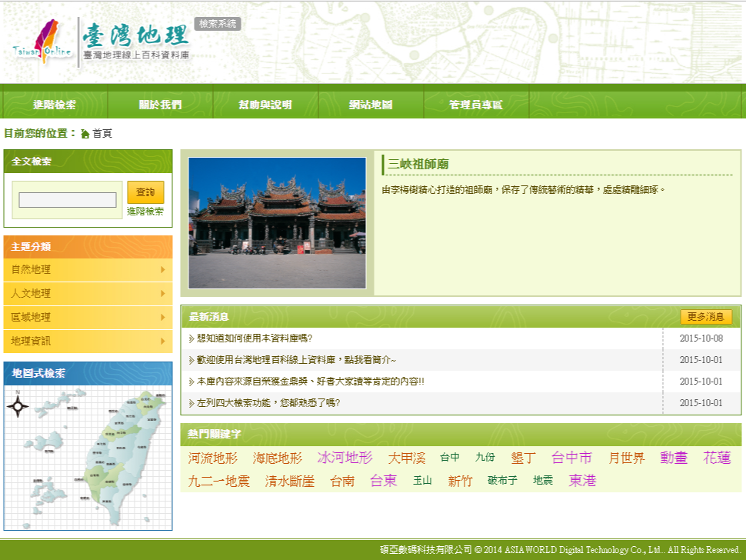Open news 想知道如何使用本資料庫嗎?
The height and width of the screenshot is (560, 746).
click(x=255, y=338)
